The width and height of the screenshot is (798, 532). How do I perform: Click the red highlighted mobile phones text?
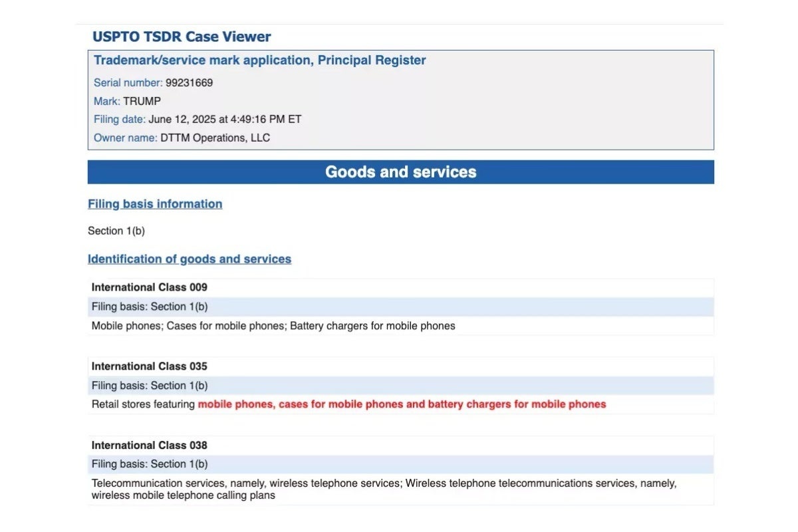coord(402,404)
